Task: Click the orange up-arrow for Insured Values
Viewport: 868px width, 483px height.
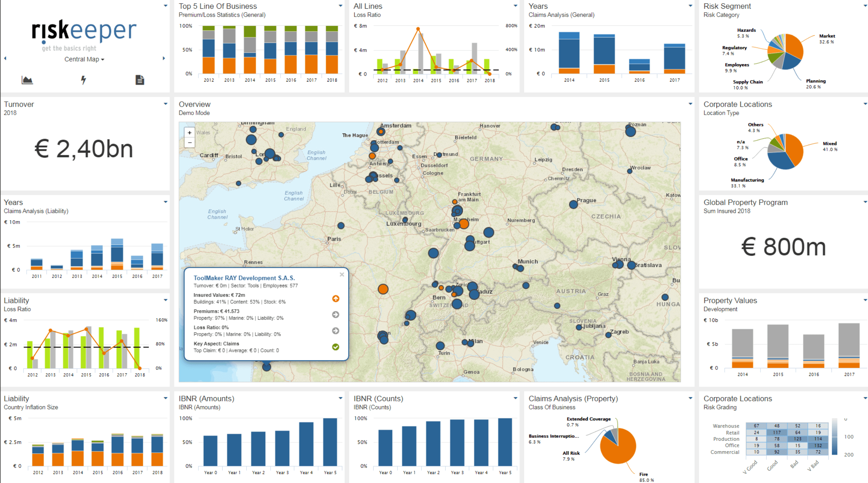Action: tap(336, 299)
